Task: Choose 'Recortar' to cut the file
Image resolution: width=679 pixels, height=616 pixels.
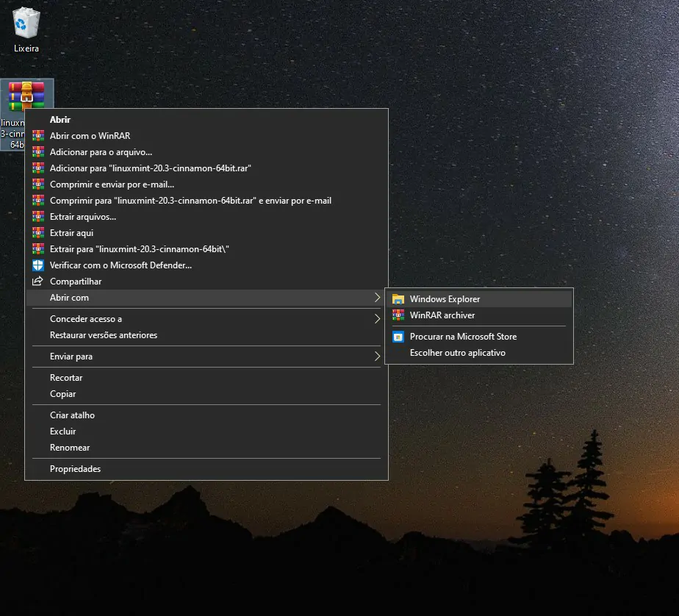Action: pyautogui.click(x=206, y=378)
